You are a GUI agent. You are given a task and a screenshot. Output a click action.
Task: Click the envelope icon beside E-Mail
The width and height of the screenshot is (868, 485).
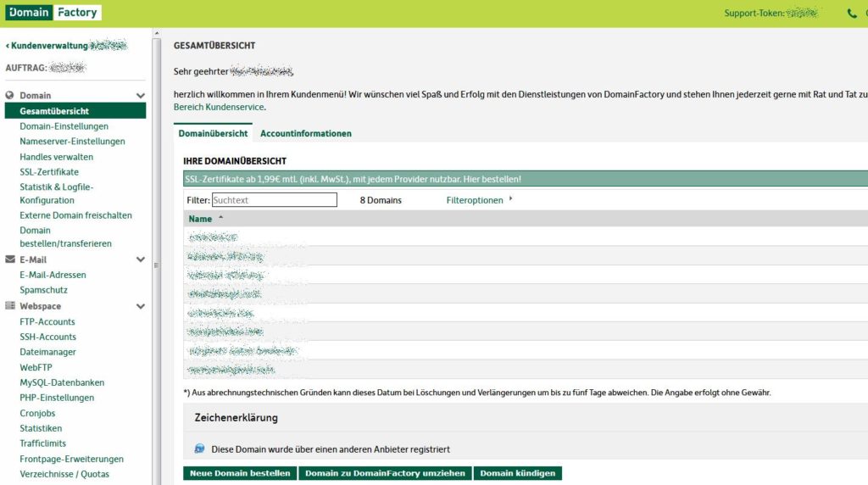(10, 259)
